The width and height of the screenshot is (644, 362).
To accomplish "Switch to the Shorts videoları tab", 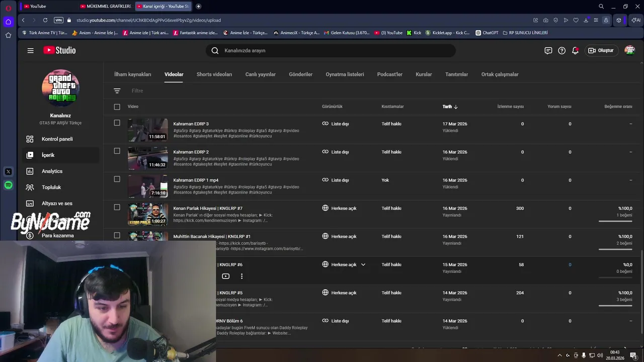I will [x=214, y=74].
